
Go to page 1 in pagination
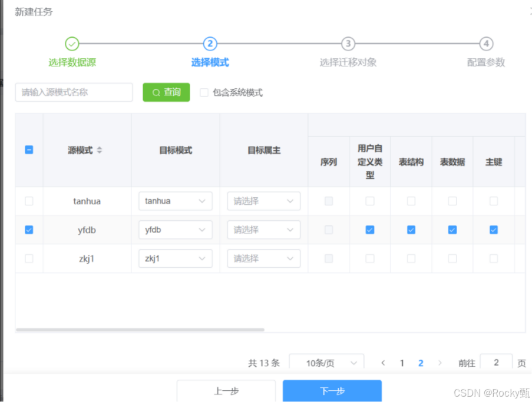(402, 363)
